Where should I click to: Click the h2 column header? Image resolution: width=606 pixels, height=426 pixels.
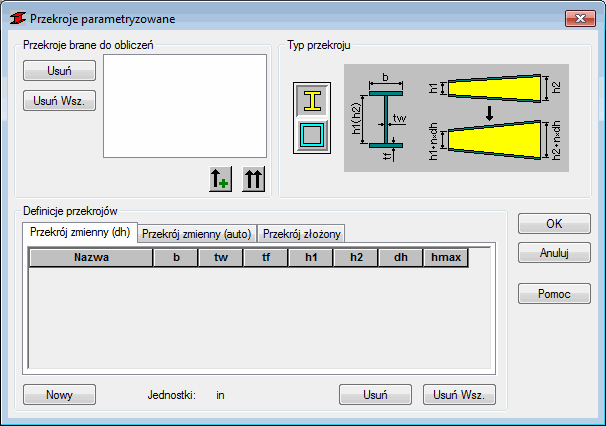pyautogui.click(x=356, y=257)
